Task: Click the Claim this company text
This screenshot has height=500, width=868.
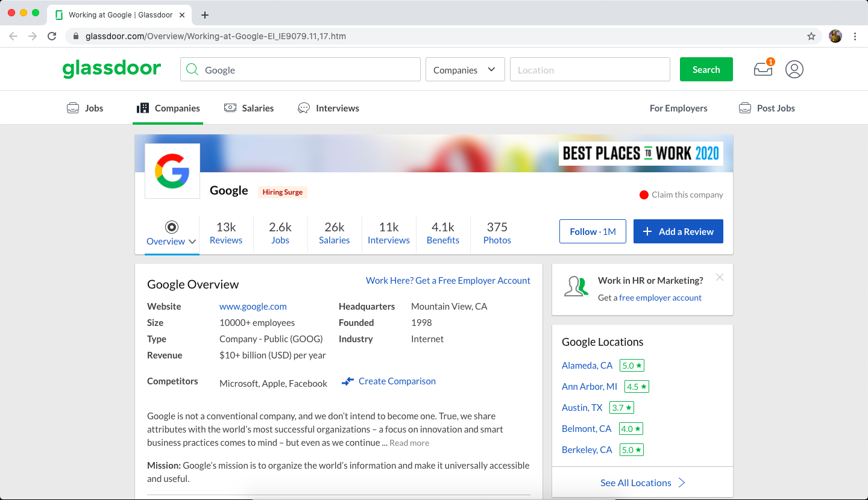Action: [x=687, y=195]
